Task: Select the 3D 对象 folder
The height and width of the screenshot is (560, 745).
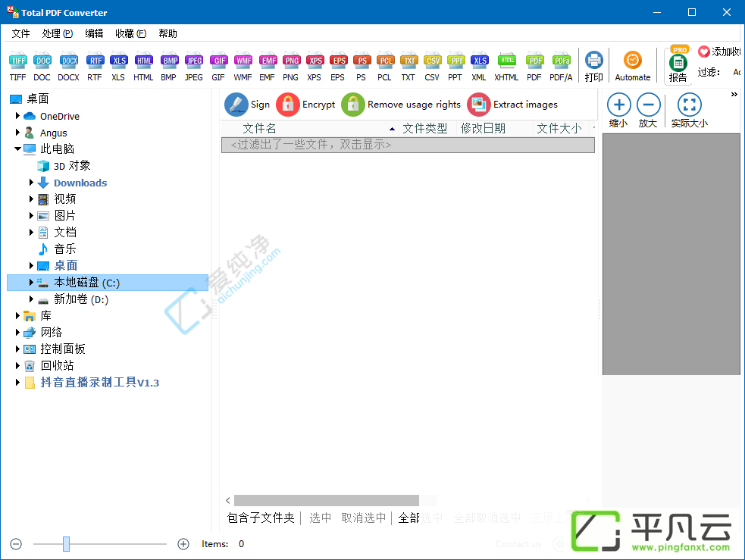Action: [64, 166]
